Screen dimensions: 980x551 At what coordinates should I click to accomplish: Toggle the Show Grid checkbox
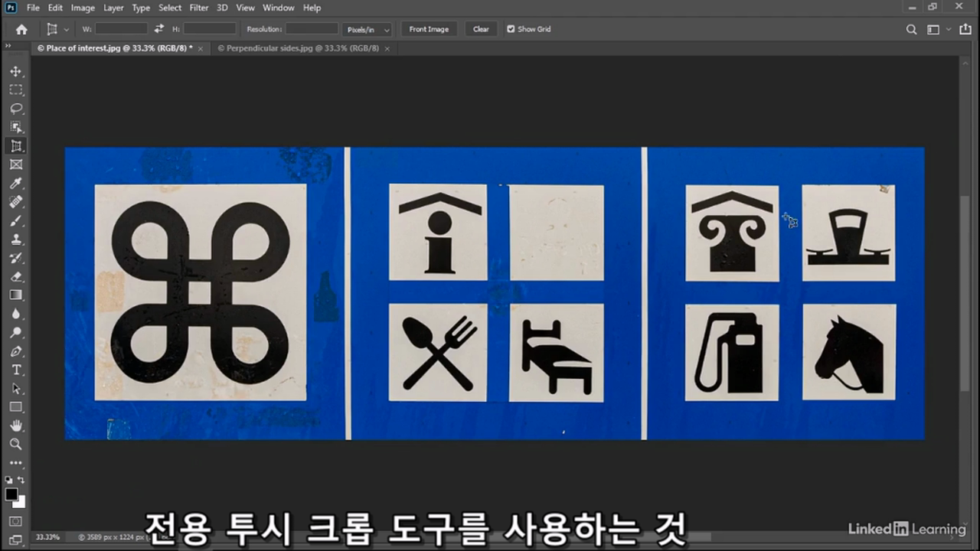click(x=511, y=29)
